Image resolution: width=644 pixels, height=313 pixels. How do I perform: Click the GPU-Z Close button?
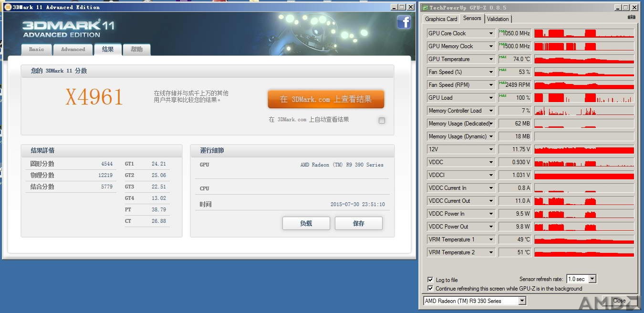pos(619,301)
